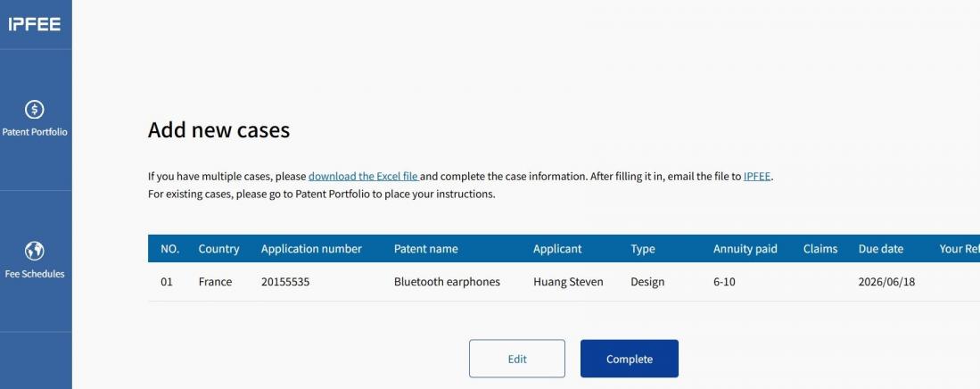Click the dollar coin icon in sidebar
Image resolution: width=980 pixels, height=389 pixels.
pos(36,110)
